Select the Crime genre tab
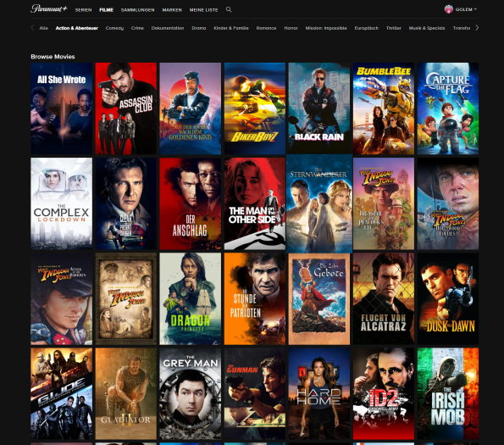This screenshot has height=445, width=504. point(137,28)
